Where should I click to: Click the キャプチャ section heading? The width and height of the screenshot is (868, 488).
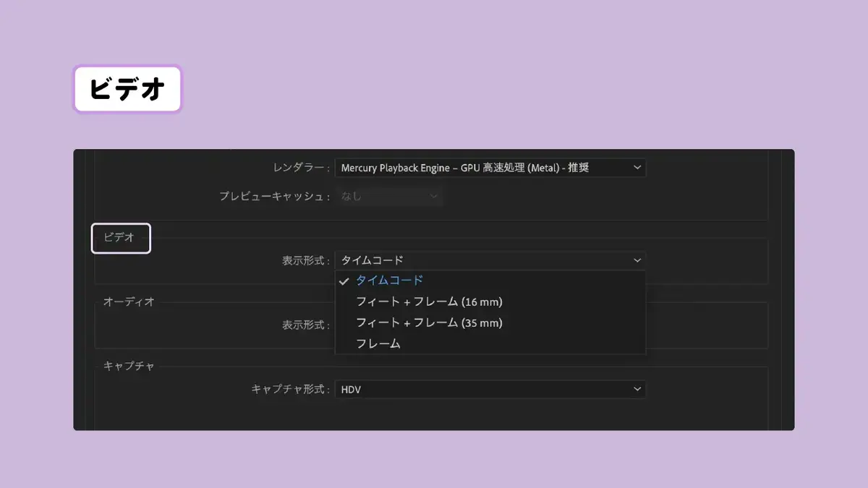129,366
